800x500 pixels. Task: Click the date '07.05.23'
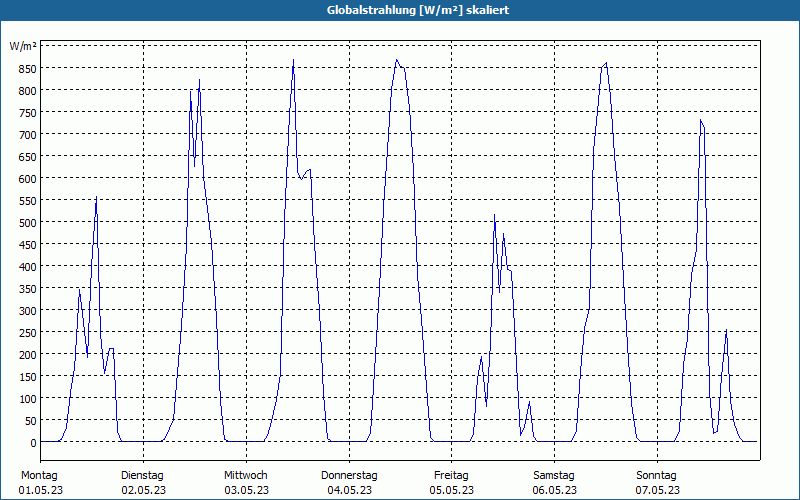[x=658, y=490]
